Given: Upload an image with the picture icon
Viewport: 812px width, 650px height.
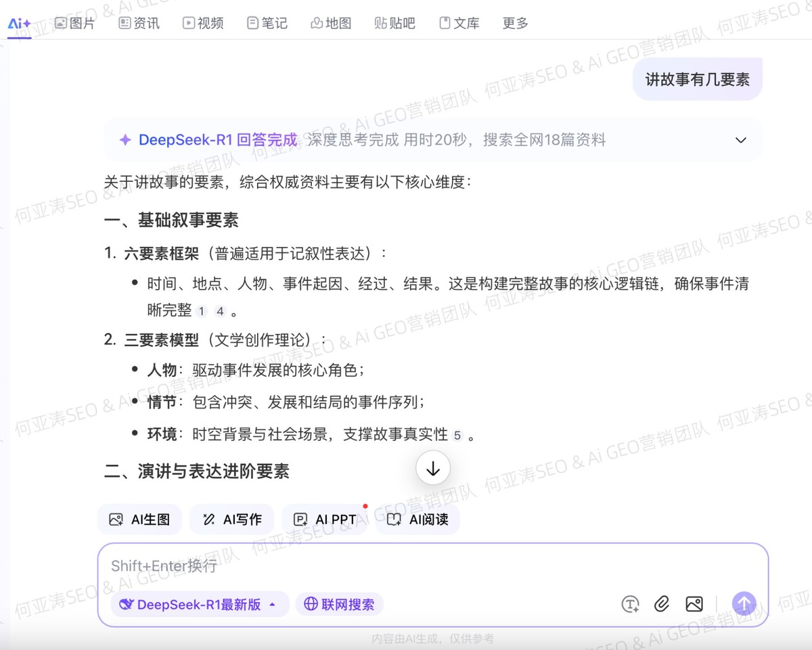Looking at the screenshot, I should (x=694, y=604).
